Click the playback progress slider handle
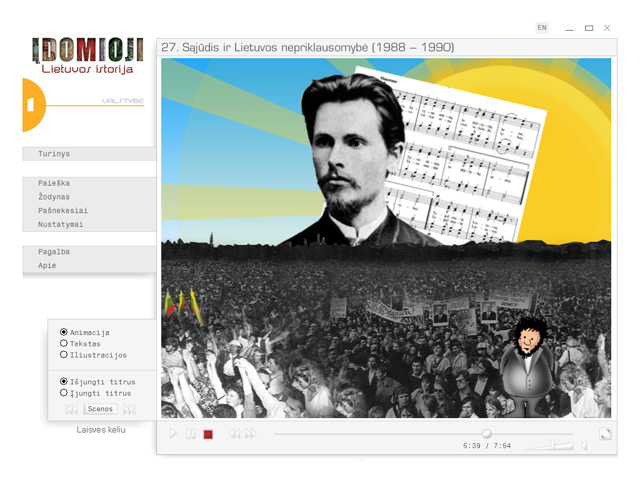Screen dimensions: 640x480 [487, 433]
